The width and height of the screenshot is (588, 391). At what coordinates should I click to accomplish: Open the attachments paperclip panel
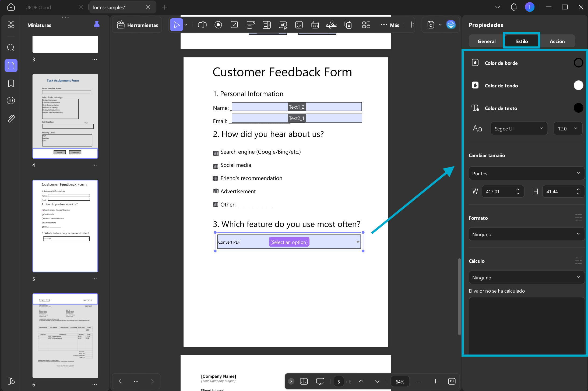(11, 119)
